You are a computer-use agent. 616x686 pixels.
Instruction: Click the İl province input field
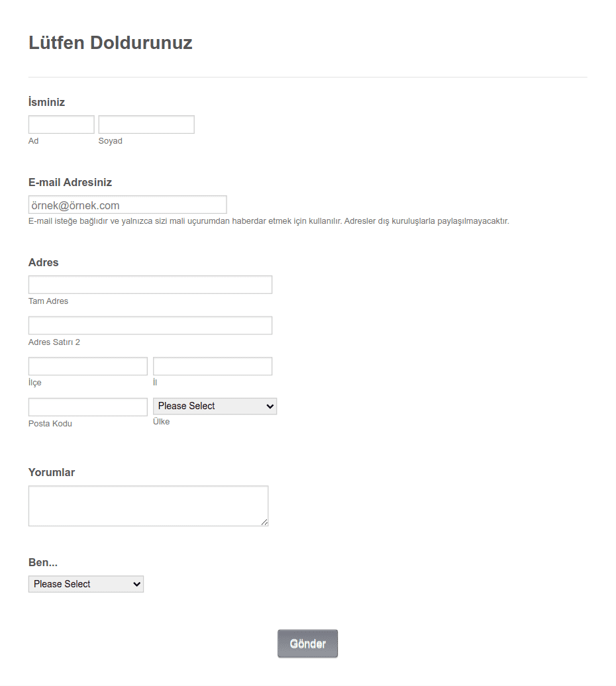[x=213, y=366]
